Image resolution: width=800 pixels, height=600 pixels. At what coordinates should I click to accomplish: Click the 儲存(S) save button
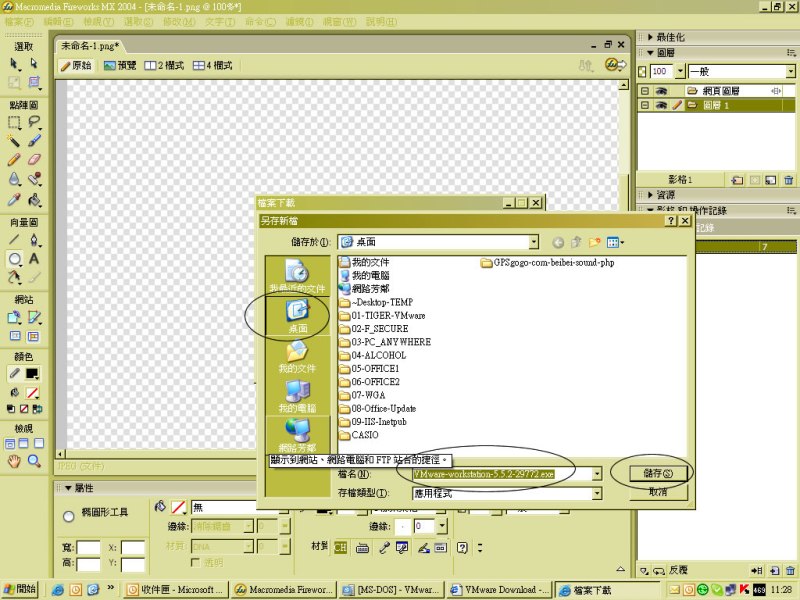(658, 473)
